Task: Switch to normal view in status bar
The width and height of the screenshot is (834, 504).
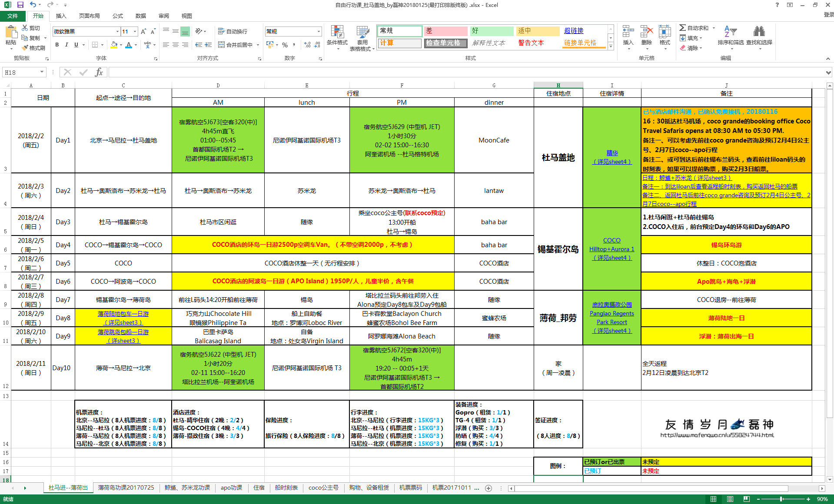Action: (x=713, y=499)
